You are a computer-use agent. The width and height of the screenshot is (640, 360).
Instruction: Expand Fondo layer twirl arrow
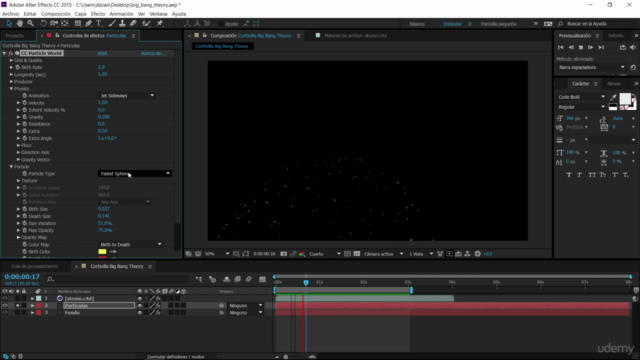pos(32,313)
